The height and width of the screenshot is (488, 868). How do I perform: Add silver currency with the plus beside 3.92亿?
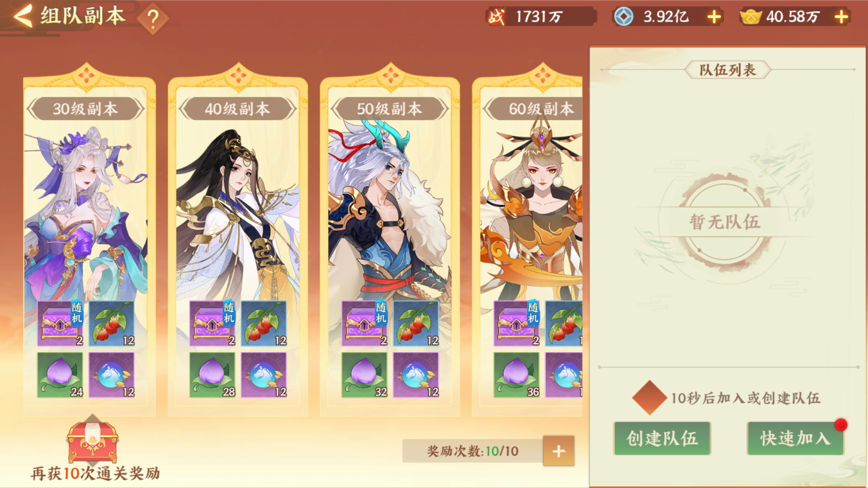click(714, 17)
